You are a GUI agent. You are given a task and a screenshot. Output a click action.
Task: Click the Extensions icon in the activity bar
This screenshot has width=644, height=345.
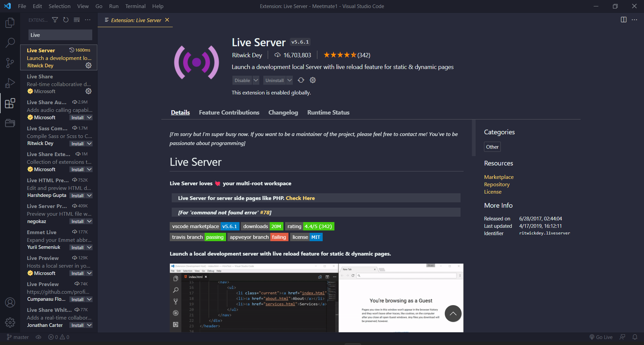[10, 103]
